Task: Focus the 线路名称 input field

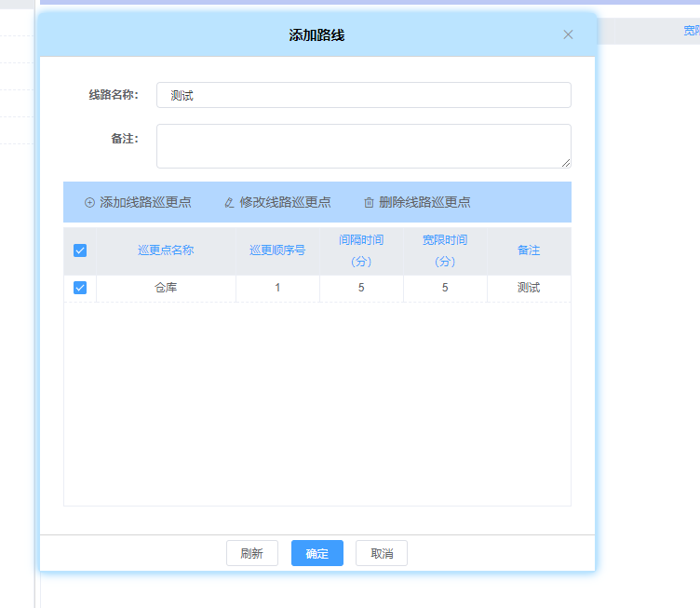Action: click(x=363, y=95)
